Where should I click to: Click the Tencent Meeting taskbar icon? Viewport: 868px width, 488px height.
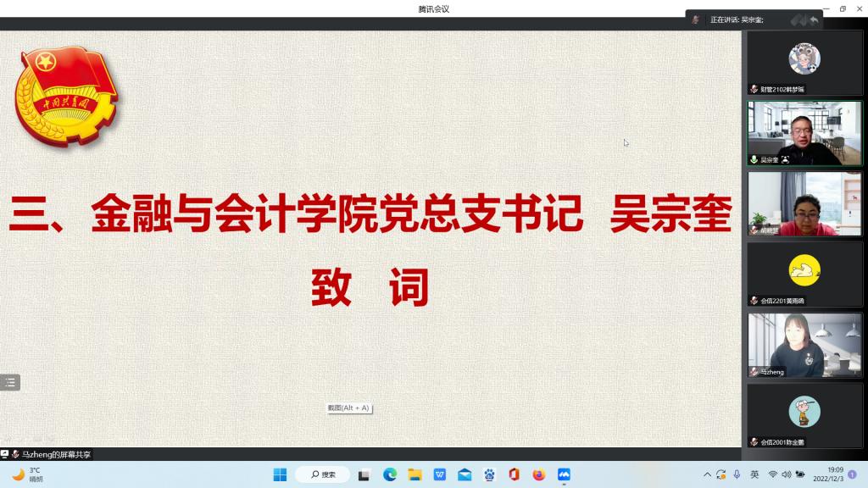pyautogui.click(x=564, y=474)
